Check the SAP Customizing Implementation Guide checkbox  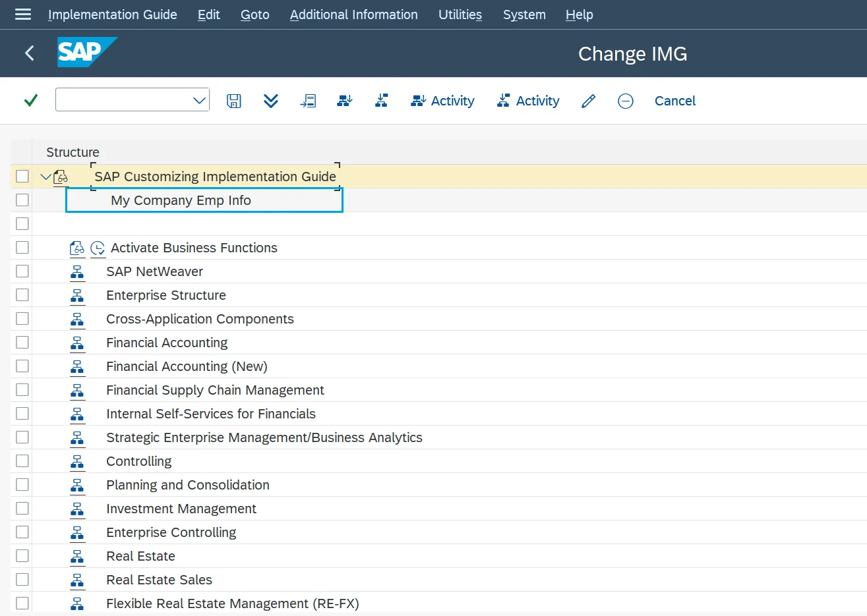click(22, 176)
